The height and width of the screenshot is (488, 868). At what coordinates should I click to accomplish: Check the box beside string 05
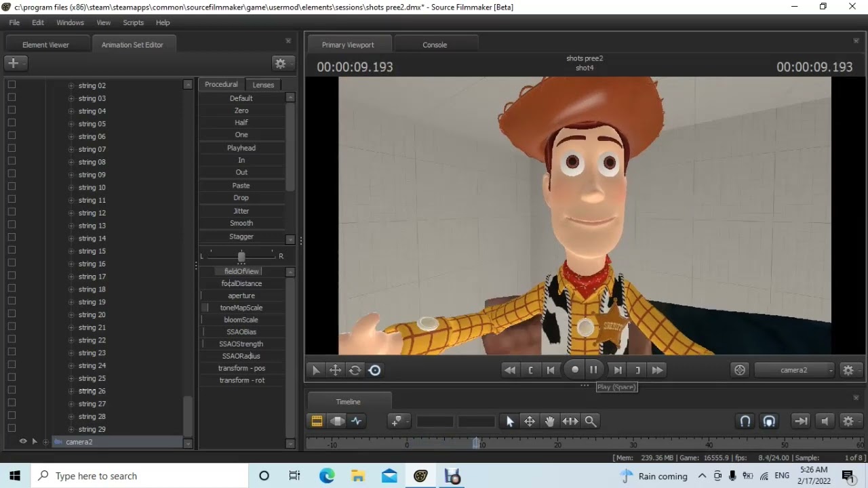tap(12, 123)
